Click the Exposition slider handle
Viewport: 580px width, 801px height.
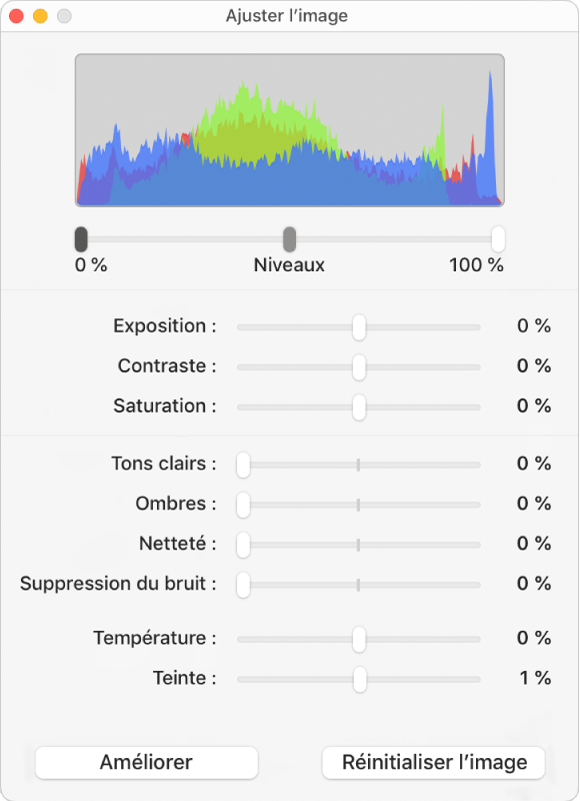tap(359, 327)
